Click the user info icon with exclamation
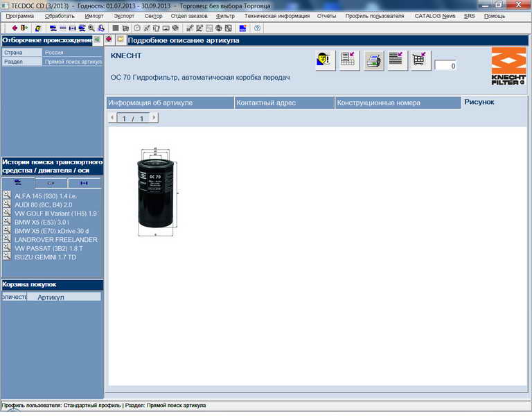The width and height of the screenshot is (532, 416). coord(325,60)
